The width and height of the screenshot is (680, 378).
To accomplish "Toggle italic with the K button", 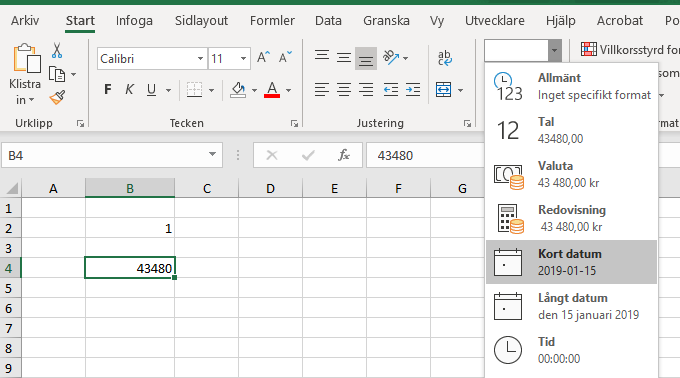I will pyautogui.click(x=129, y=90).
